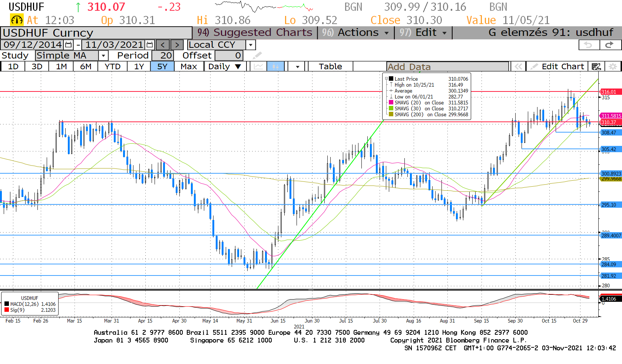Click the High marker icon in legend
This screenshot has width=622, height=364.
[x=391, y=85]
